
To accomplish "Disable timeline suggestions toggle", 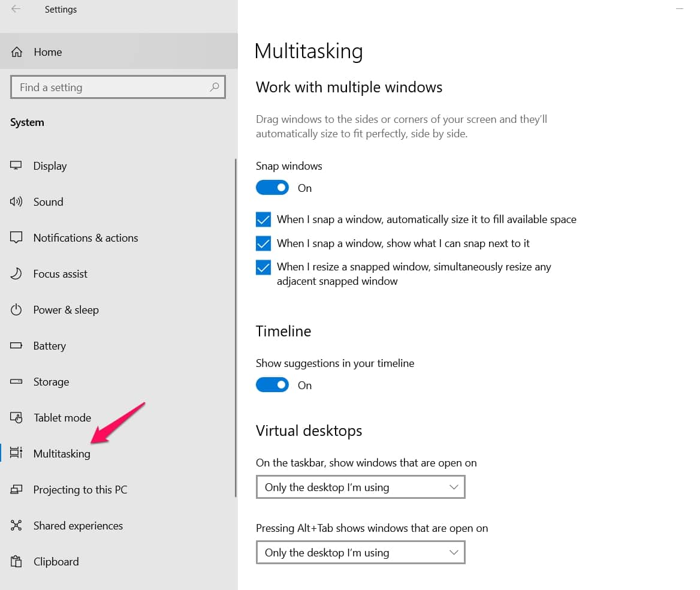I will tap(272, 384).
